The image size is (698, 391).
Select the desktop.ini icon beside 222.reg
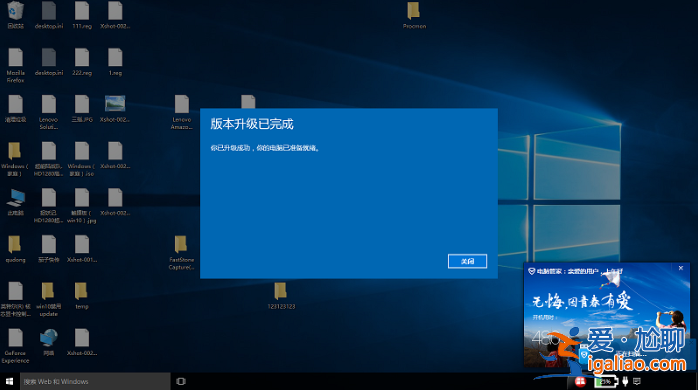click(x=49, y=57)
